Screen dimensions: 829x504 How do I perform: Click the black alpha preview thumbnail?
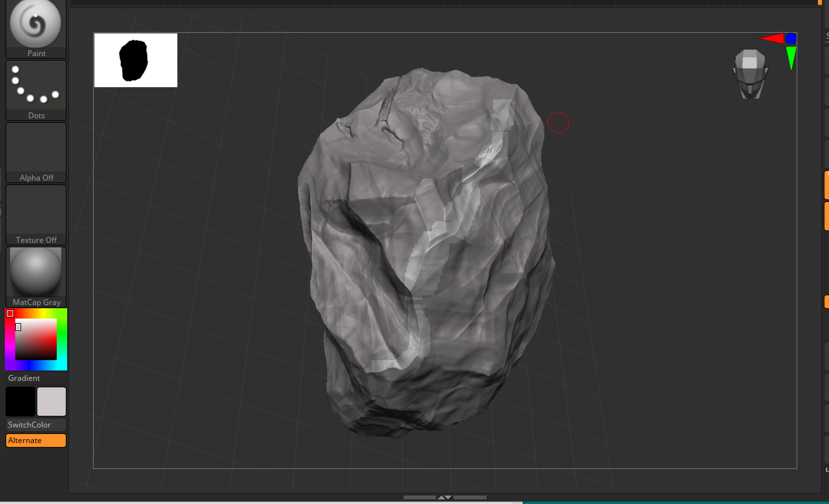(135, 60)
